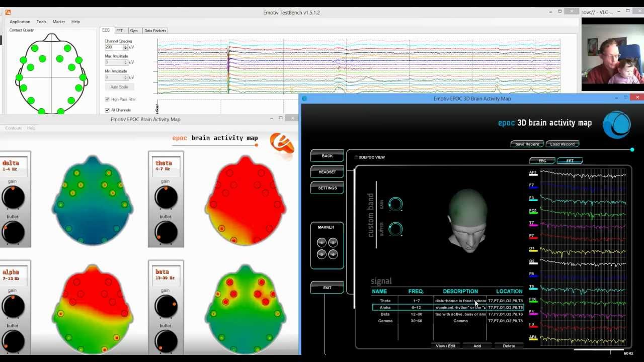Open the Help menu in Brain Activity Map
This screenshot has height=362, width=644.
pyautogui.click(x=31, y=128)
